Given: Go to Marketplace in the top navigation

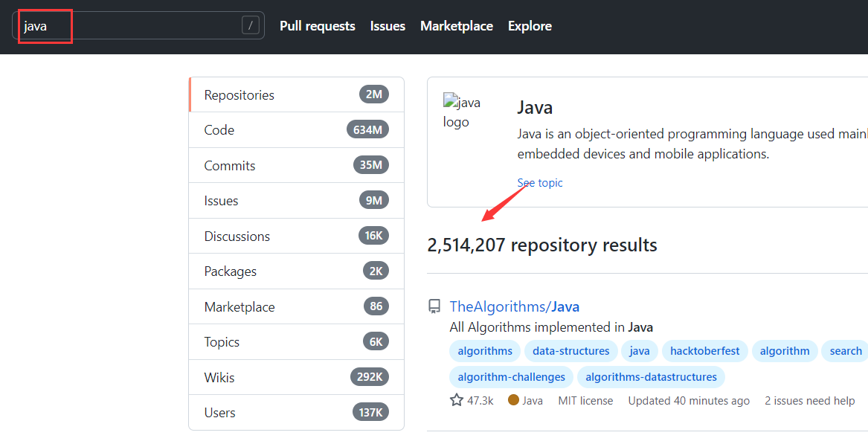Looking at the screenshot, I should coord(456,26).
